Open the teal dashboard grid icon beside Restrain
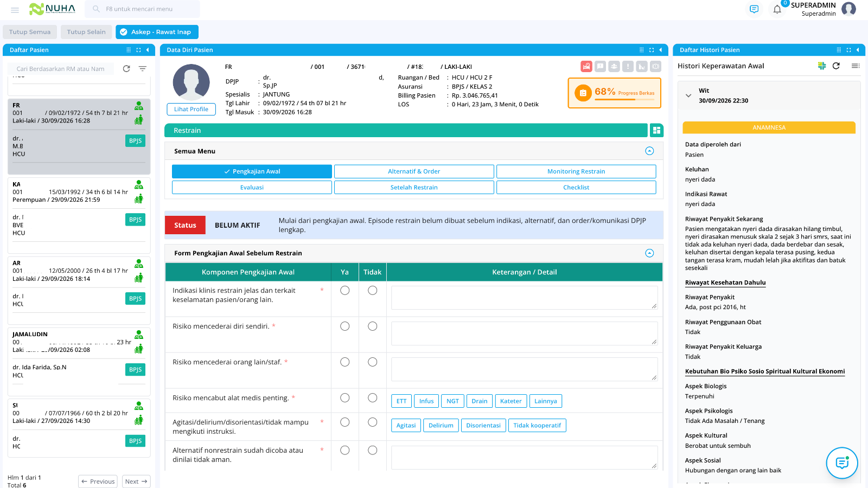 tap(656, 130)
